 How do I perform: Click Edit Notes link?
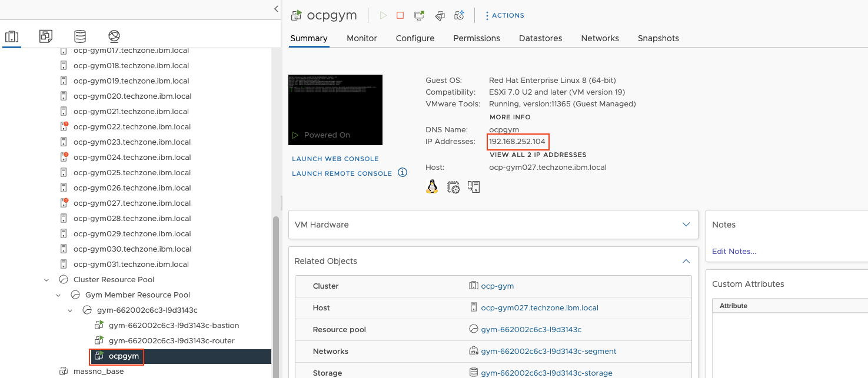734,251
